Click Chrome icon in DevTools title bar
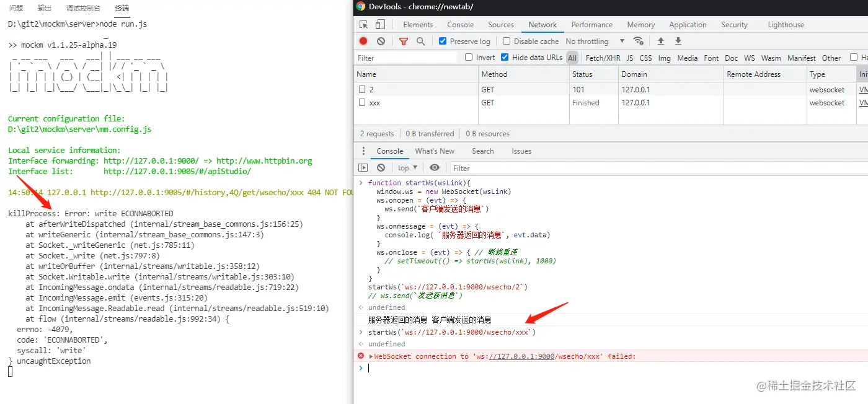This screenshot has width=868, height=404. 360,7
